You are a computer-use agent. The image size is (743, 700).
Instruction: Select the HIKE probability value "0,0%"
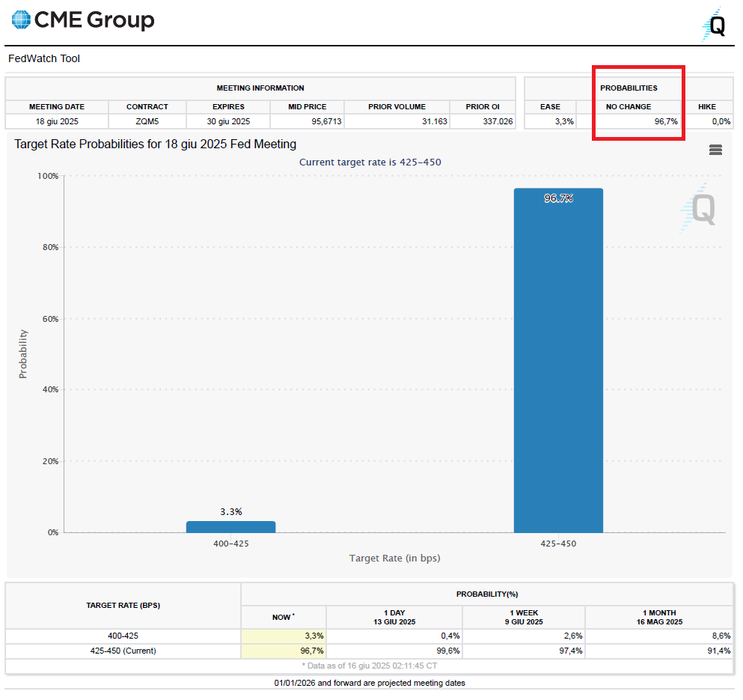[x=721, y=121]
